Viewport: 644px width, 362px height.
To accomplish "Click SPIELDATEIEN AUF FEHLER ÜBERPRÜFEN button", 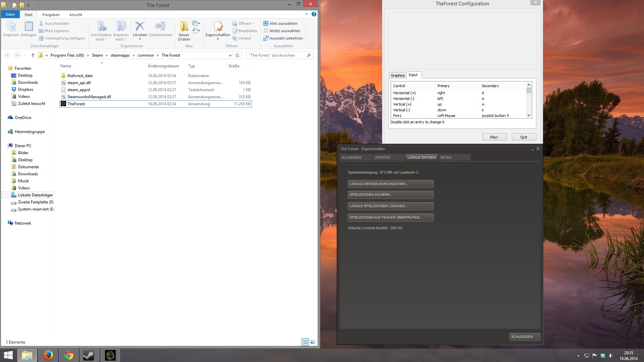I will 390,218.
